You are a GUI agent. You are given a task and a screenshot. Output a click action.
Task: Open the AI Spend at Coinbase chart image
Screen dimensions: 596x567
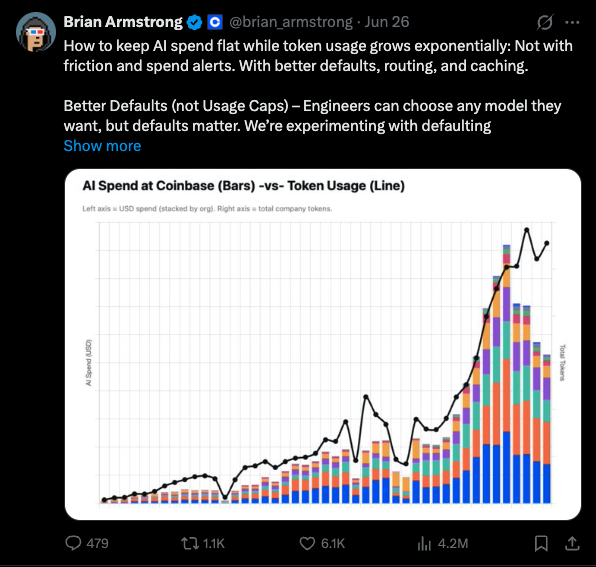click(323, 344)
